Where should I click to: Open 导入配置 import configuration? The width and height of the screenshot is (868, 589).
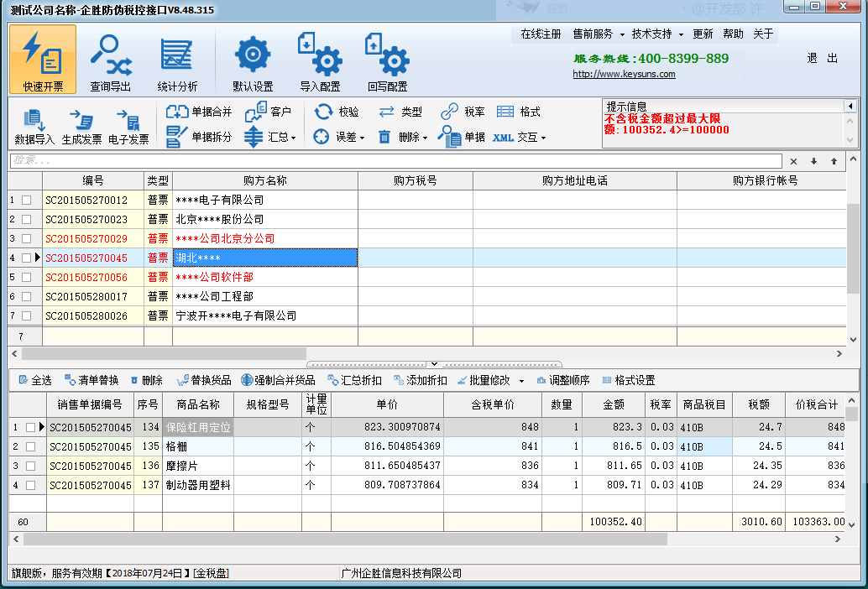[x=320, y=62]
